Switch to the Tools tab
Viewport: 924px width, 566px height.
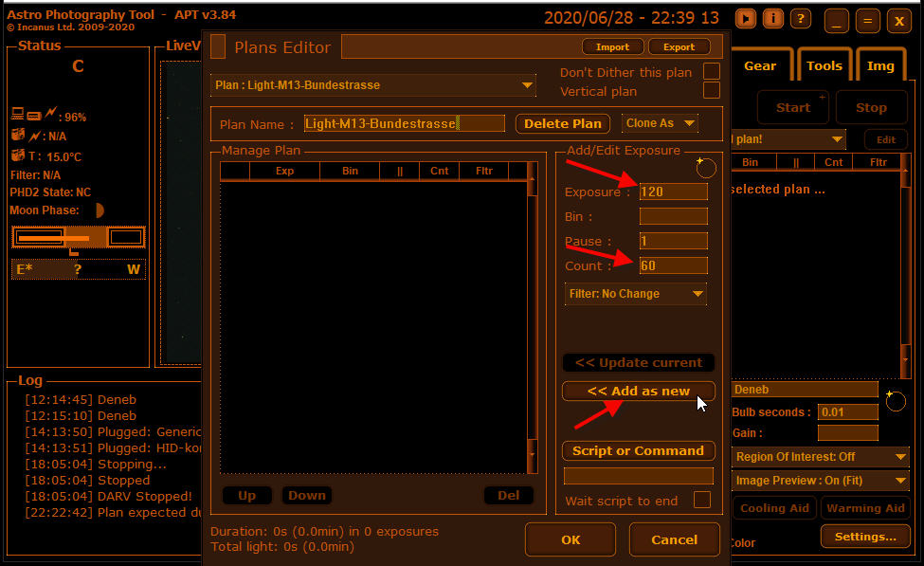[824, 65]
